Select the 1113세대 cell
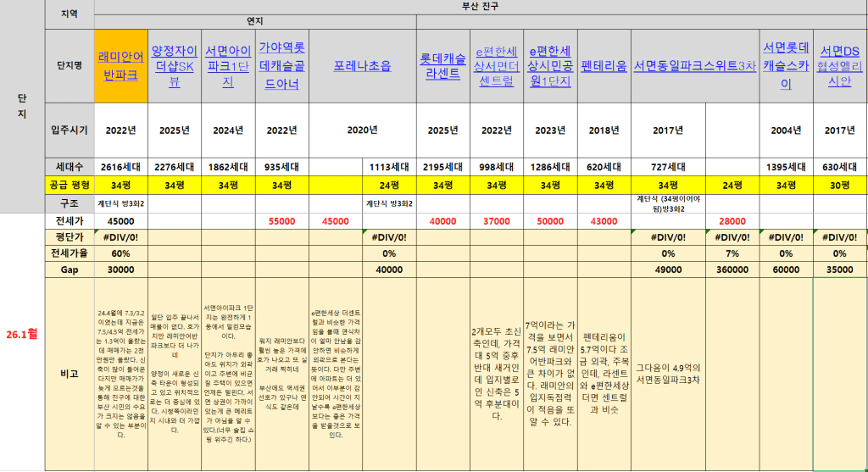 pyautogui.click(x=389, y=167)
